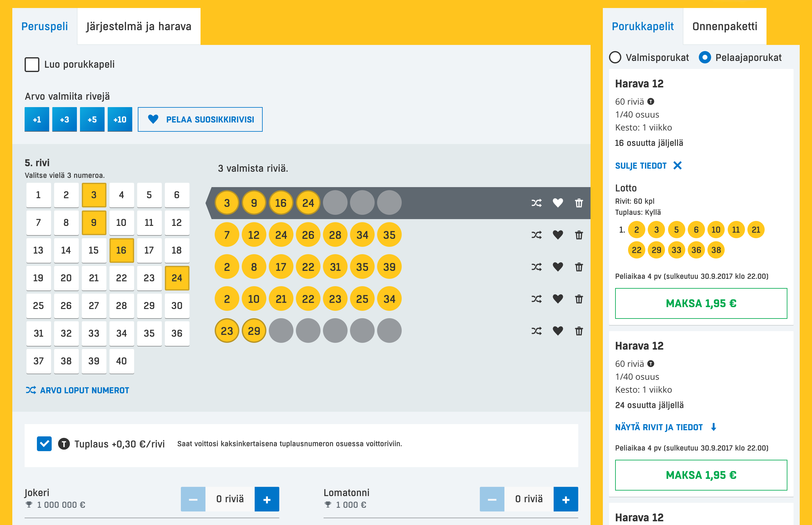Pick number 29 in the number grid
The height and width of the screenshot is (525, 812).
[149, 306]
